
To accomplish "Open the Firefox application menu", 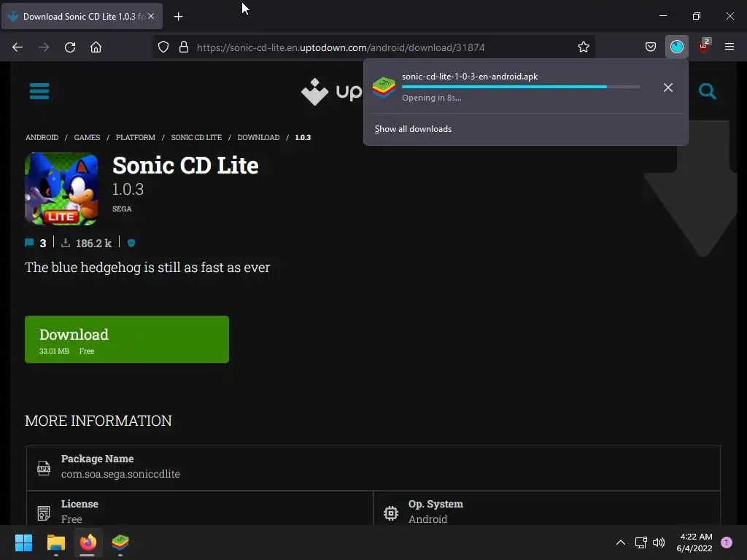I will click(x=729, y=47).
